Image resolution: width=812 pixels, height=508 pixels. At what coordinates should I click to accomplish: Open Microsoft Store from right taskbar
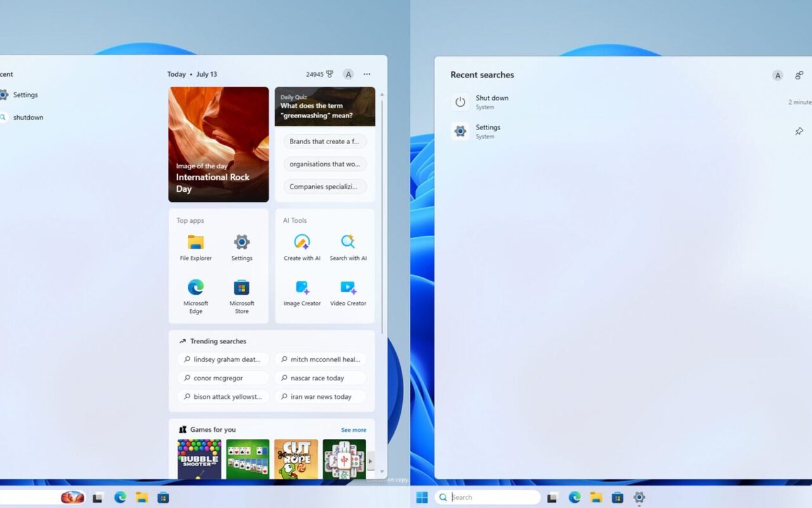617,497
